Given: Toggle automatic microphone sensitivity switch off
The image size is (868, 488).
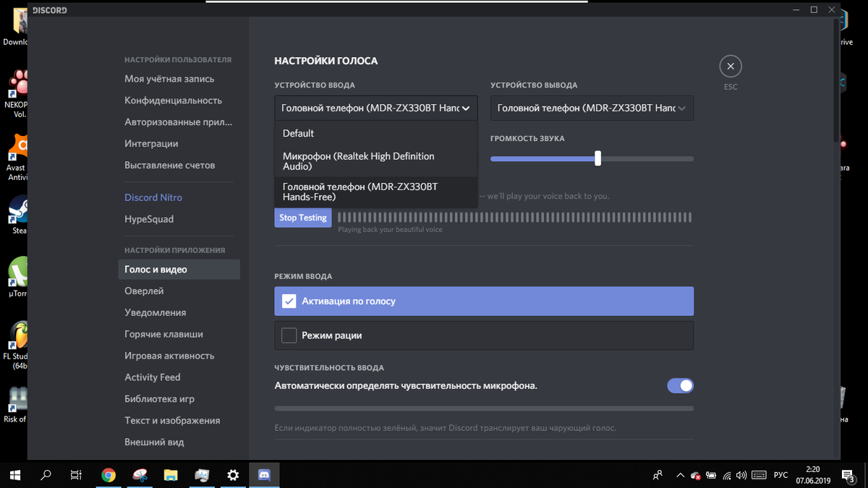Looking at the screenshot, I should pyautogui.click(x=680, y=385).
